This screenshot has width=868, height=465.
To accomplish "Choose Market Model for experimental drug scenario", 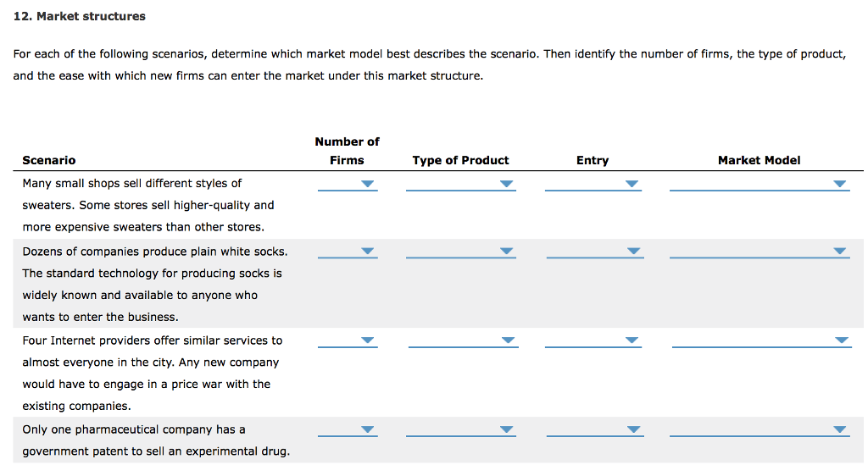I will pos(759,429).
